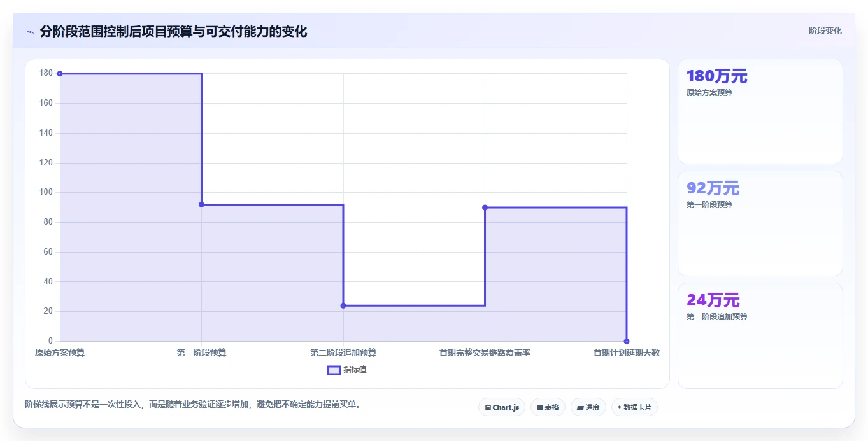Click the 24 data point at 第二阶段追加预算
The width and height of the screenshot is (868, 441).
(343, 305)
